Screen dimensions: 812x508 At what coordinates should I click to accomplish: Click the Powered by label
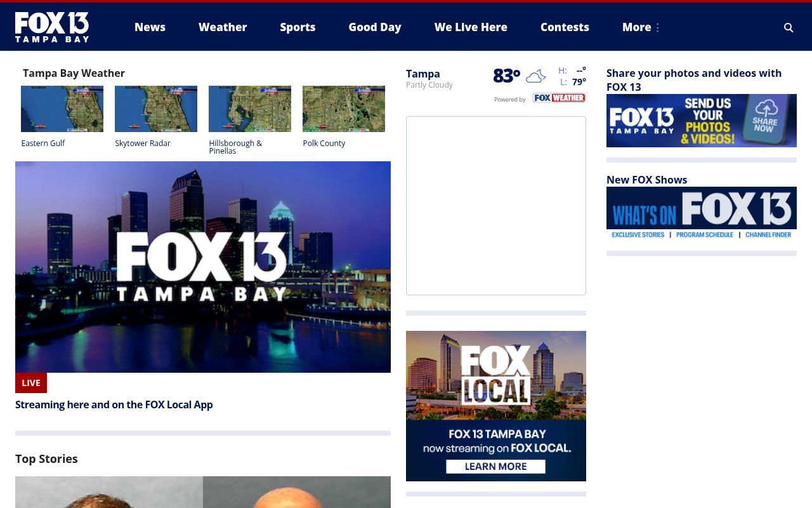[x=510, y=100]
